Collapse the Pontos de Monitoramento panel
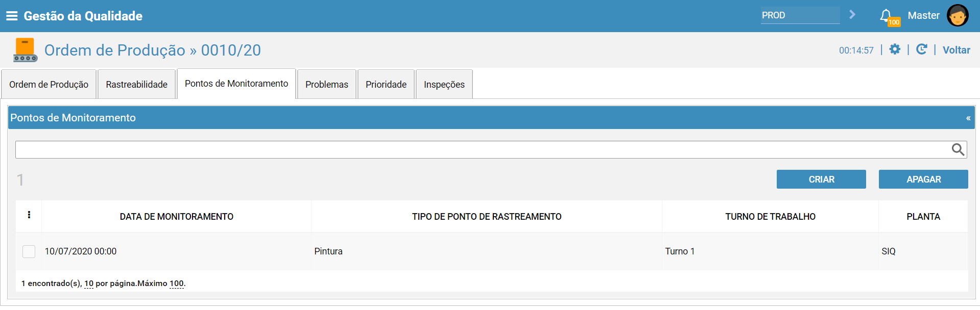The image size is (980, 310). (x=968, y=118)
